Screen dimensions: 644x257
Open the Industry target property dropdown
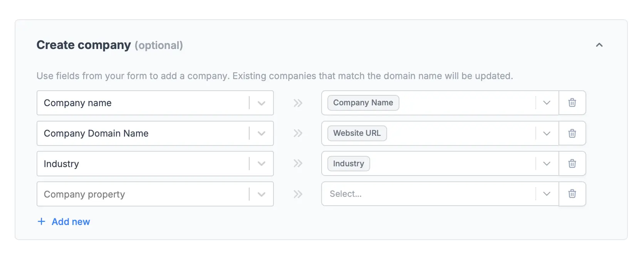547,164
